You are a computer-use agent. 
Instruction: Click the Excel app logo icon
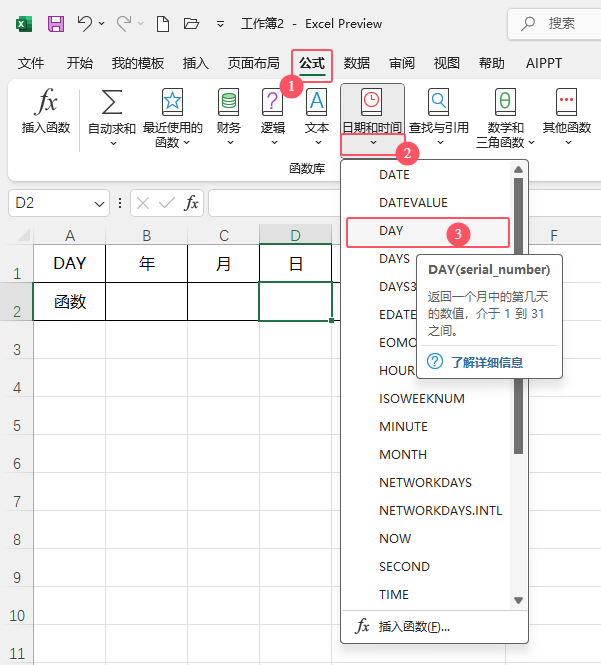point(24,24)
